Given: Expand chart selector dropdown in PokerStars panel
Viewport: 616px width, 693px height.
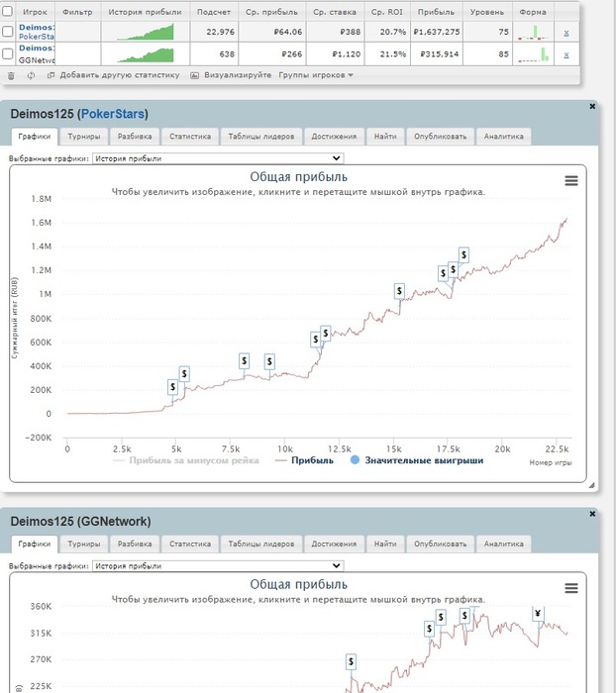Looking at the screenshot, I should [218, 158].
